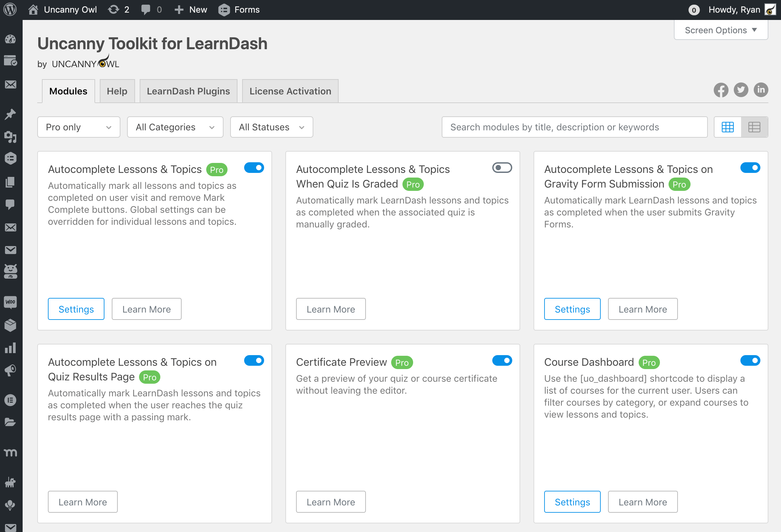Screen dimensions: 781x532
Task: Open Uncanny Owl Facebook page icon
Action: (x=721, y=90)
